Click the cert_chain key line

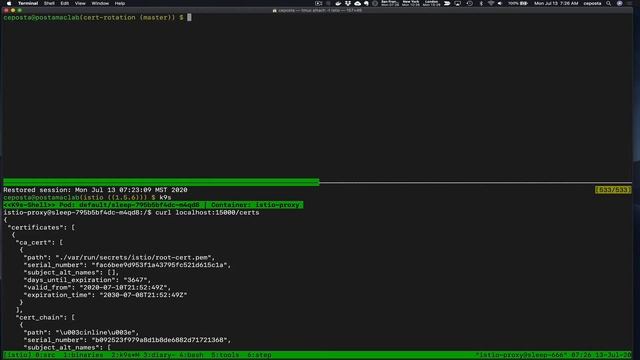(x=45, y=317)
